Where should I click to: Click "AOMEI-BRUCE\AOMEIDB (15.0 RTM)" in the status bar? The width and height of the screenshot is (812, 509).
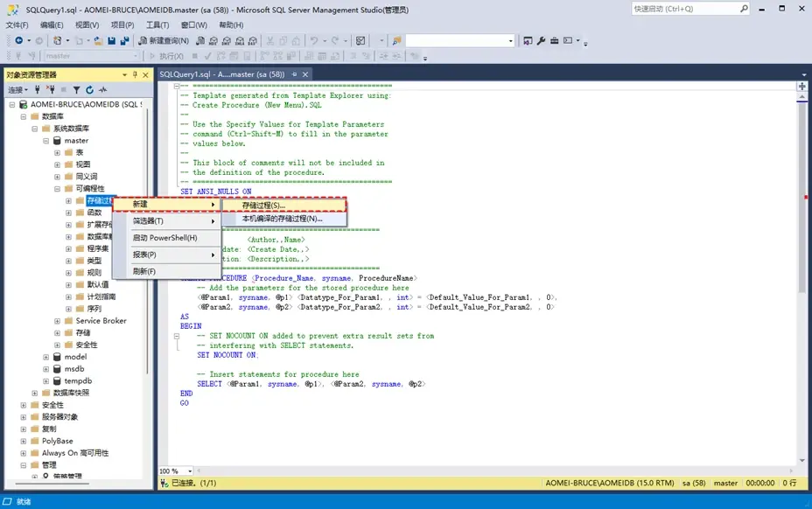pyautogui.click(x=610, y=483)
